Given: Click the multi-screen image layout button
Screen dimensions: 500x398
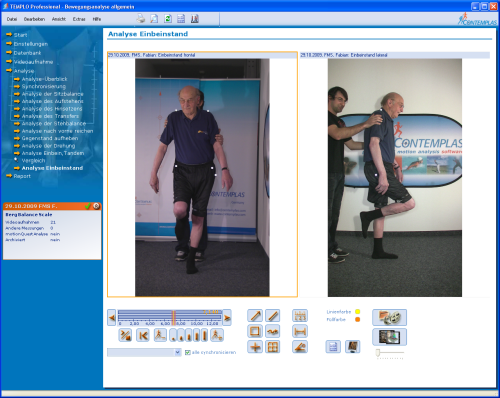Looking at the screenshot, I should pos(389,337).
